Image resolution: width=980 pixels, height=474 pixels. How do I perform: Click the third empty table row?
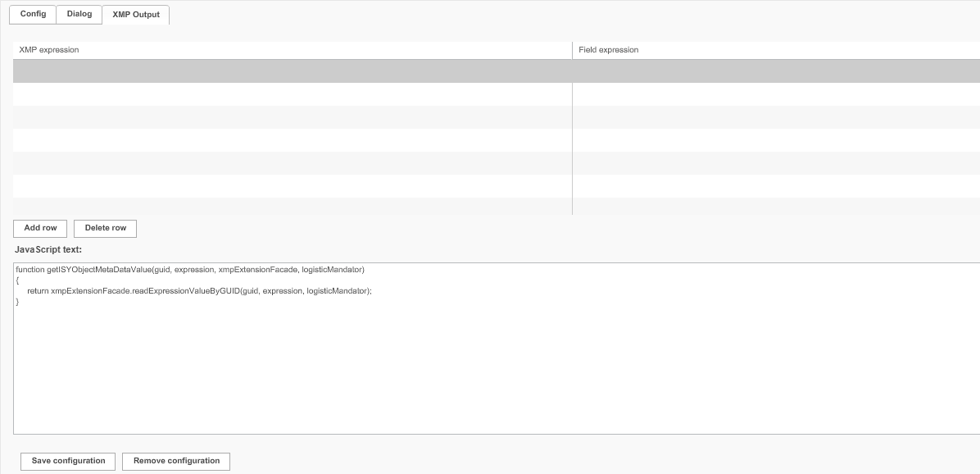click(287, 117)
